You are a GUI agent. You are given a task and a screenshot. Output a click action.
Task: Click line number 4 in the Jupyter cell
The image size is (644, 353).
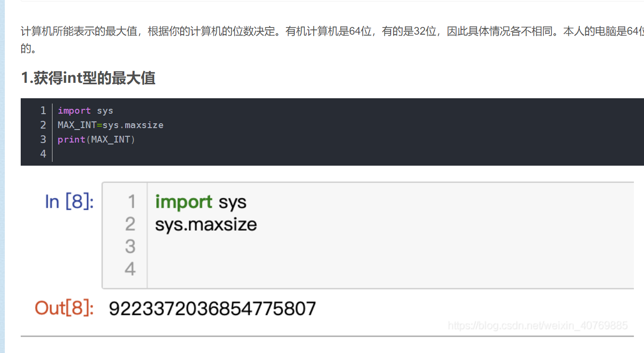point(130,269)
